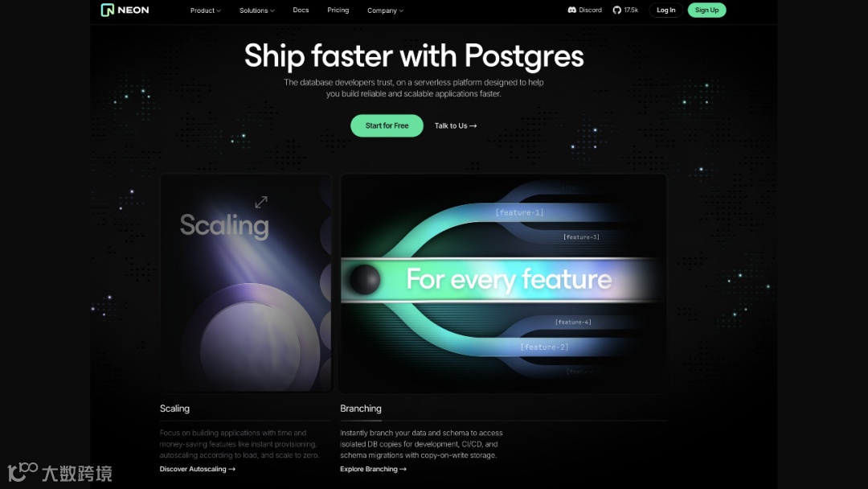Viewport: 868px width, 489px height.
Task: Click the dark sphere on feature banner
Action: click(365, 279)
